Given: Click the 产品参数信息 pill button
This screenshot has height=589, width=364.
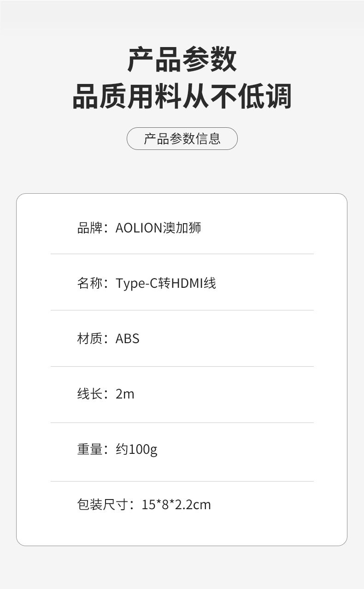Looking at the screenshot, I should (x=182, y=138).
